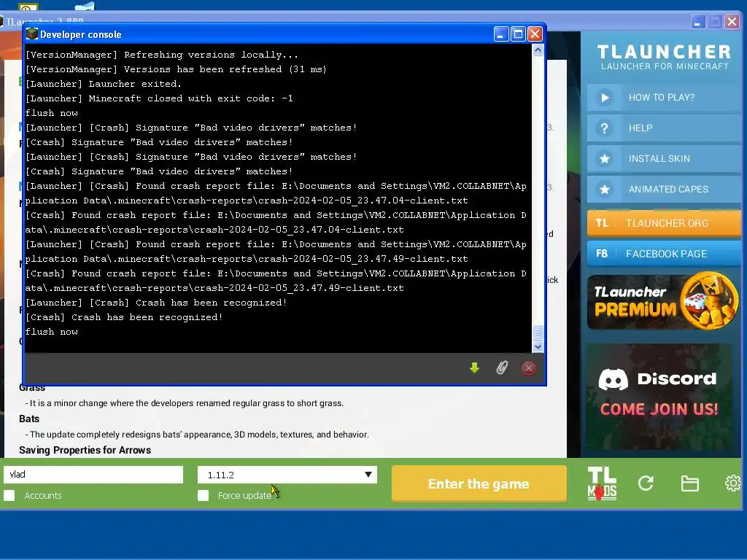Click the star icon beside Animated Capes
The image size is (747, 560).
coord(605,190)
